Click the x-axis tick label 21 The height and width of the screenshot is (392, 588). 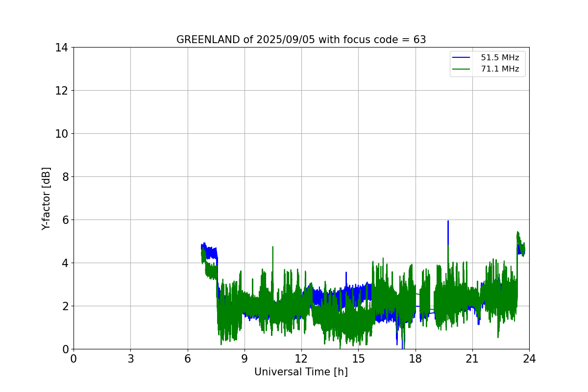point(472,359)
